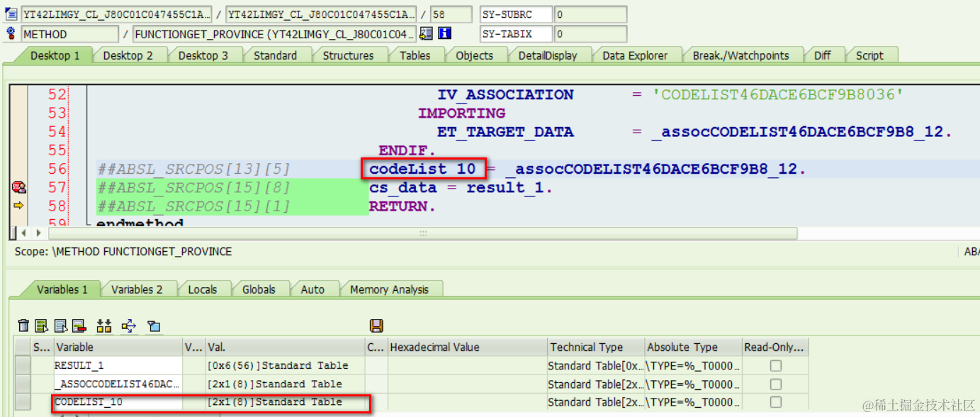Viewport: 980px width, 417px height.
Task: Select the Variables 1 tab
Action: (x=62, y=289)
